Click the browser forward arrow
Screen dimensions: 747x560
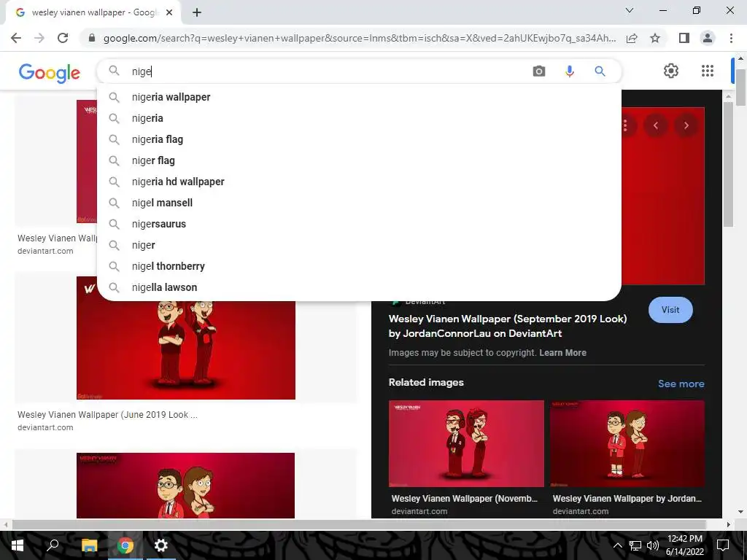(39, 38)
